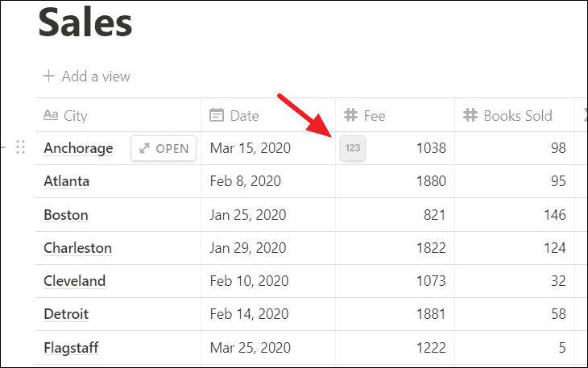This screenshot has width=588, height=368.
Task: Select the Detroit books sold cell 58
Action: [x=515, y=314]
